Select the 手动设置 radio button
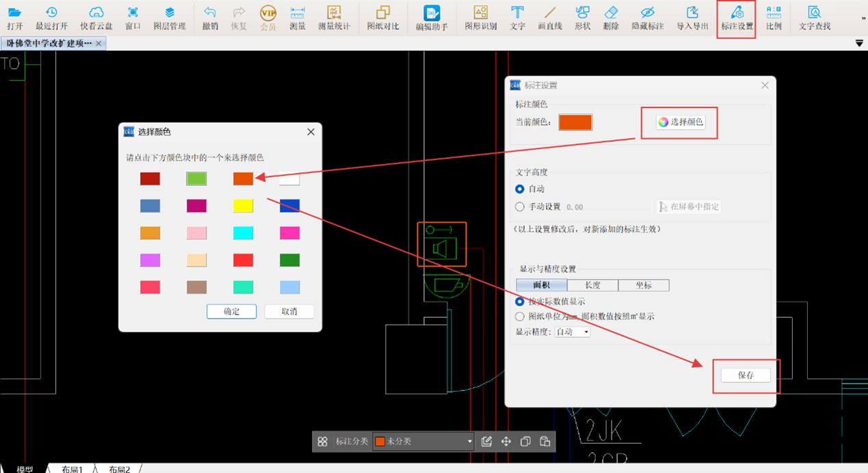Screen dimensions: 868x473 pyautogui.click(x=520, y=206)
